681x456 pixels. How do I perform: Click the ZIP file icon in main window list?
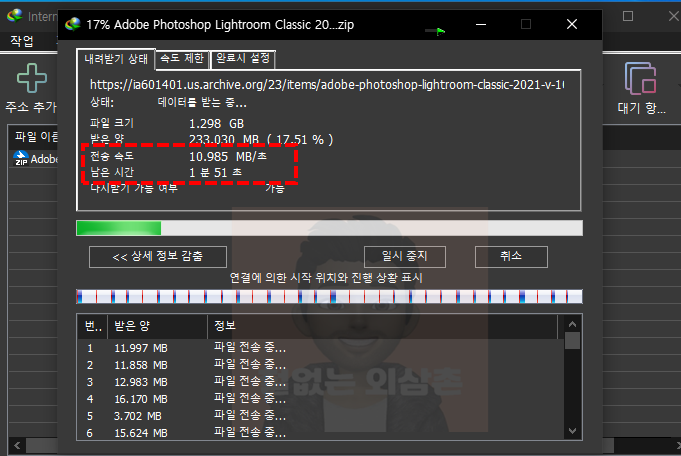pos(21,159)
